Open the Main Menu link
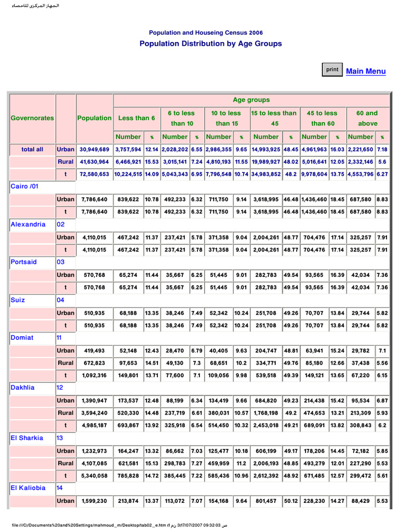The image size is (399, 532). (x=366, y=71)
